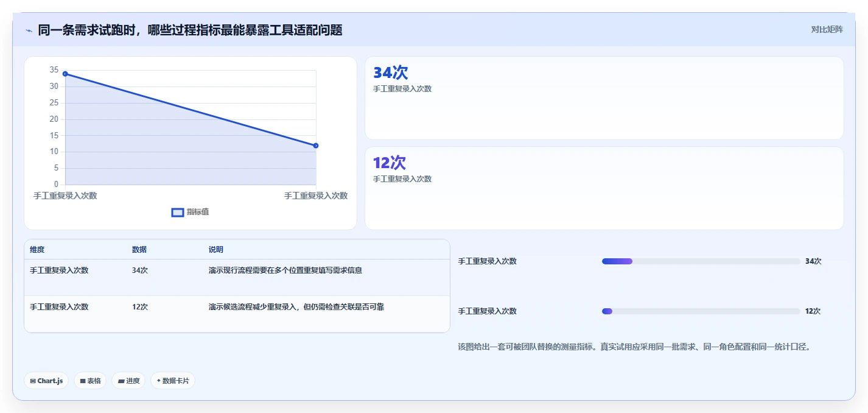
Task: Click the y-axis label 20 on the chart
Action: [x=54, y=119]
